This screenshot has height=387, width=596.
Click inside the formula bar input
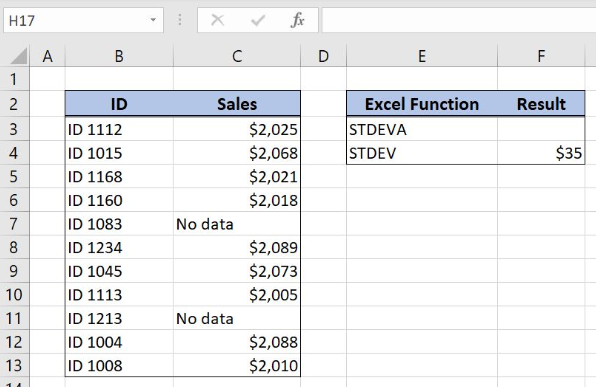(x=459, y=20)
